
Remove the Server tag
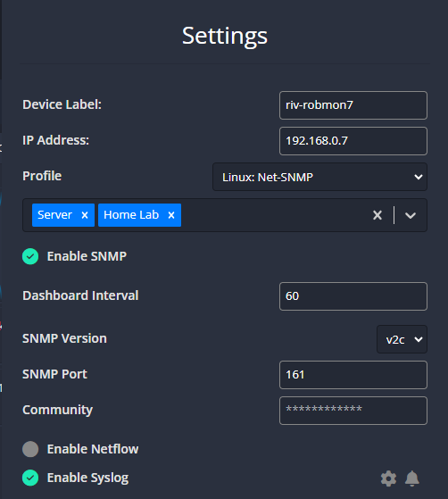click(x=85, y=215)
